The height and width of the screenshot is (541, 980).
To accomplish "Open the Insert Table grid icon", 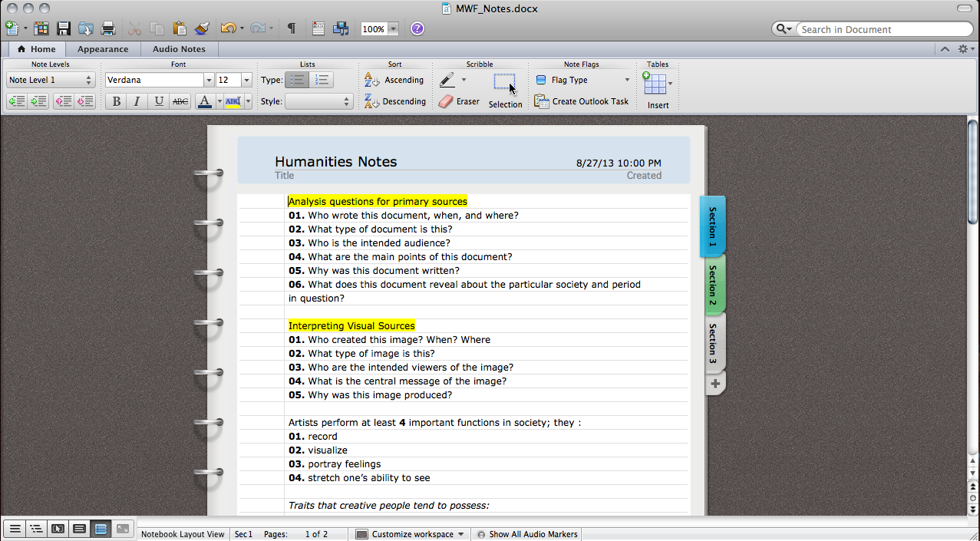I will tap(656, 83).
